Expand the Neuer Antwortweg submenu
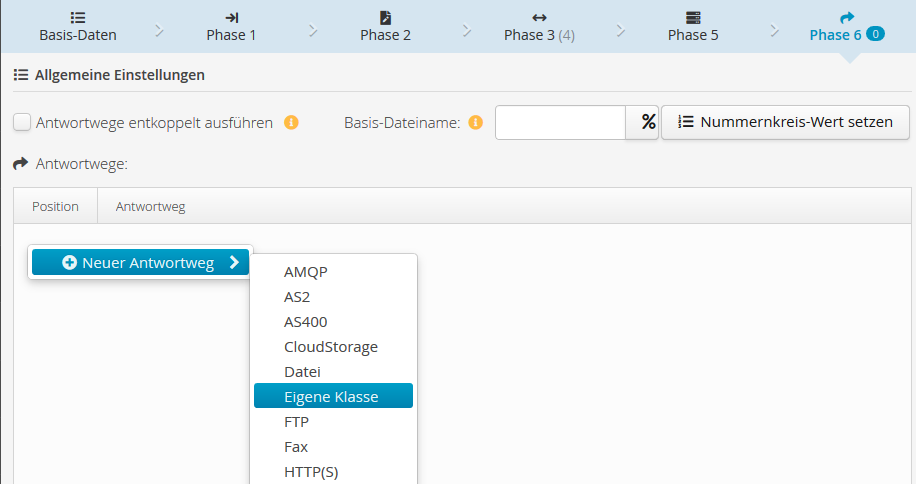The image size is (916, 484). pos(141,263)
